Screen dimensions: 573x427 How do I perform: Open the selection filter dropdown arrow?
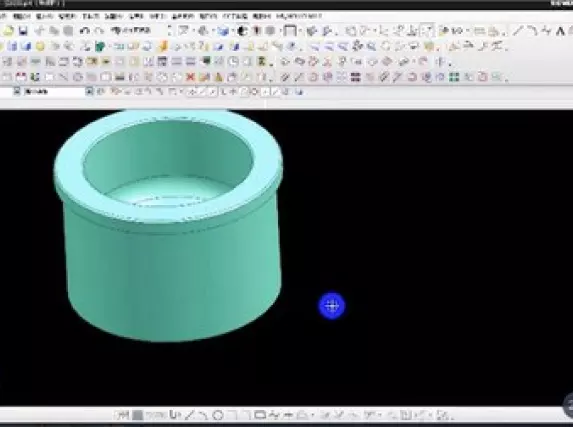[x=89, y=91]
